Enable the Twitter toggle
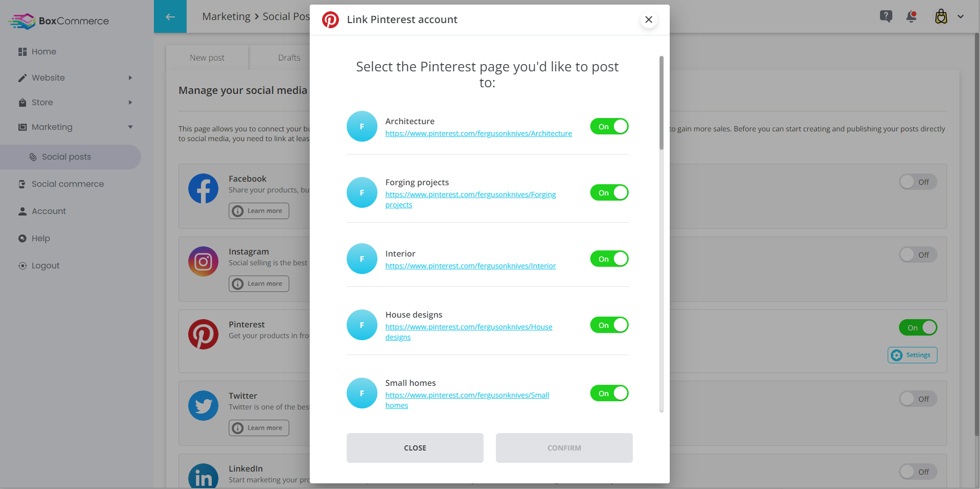Viewport: 980px width, 489px height. [x=918, y=399]
